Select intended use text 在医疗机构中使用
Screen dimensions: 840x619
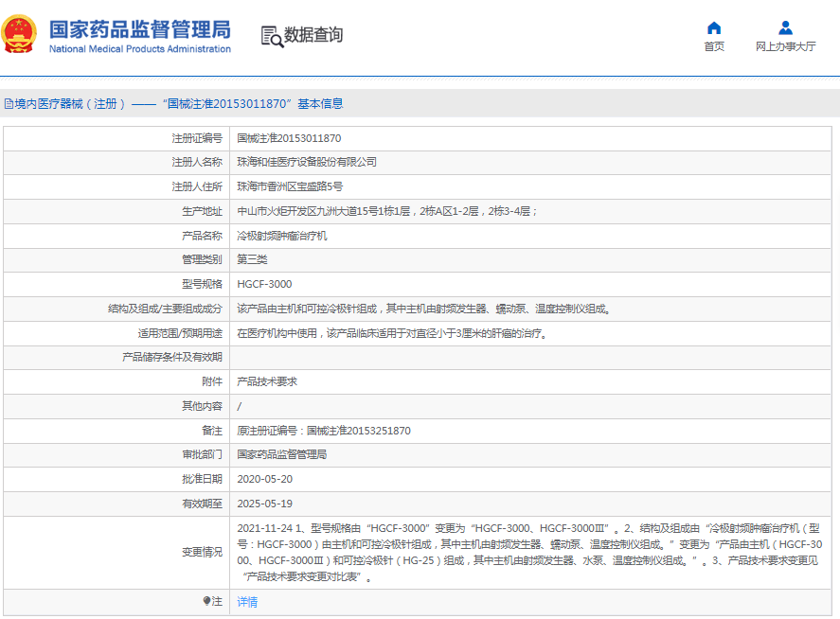click(x=392, y=333)
